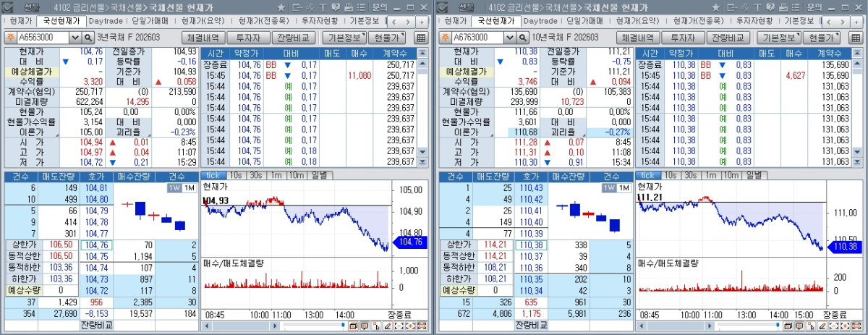Click 체결내역 button in 3년국채 window
868x335 pixels.
click(204, 38)
